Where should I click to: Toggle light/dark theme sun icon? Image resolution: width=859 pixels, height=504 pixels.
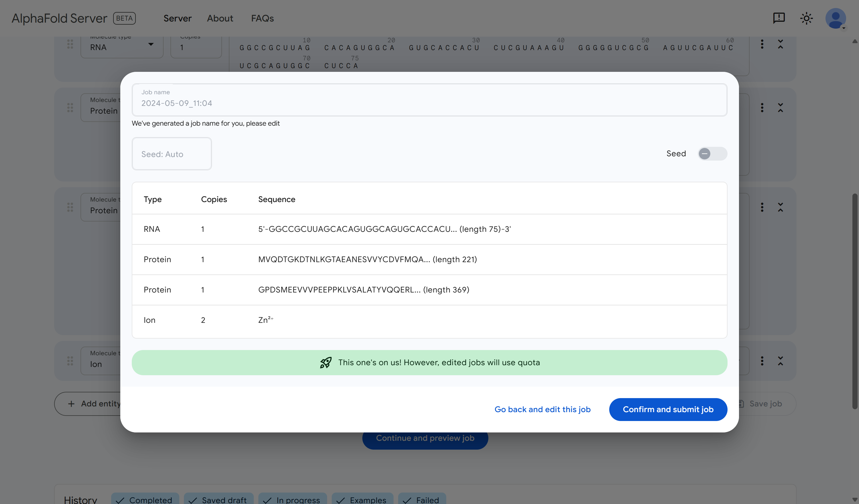point(806,18)
